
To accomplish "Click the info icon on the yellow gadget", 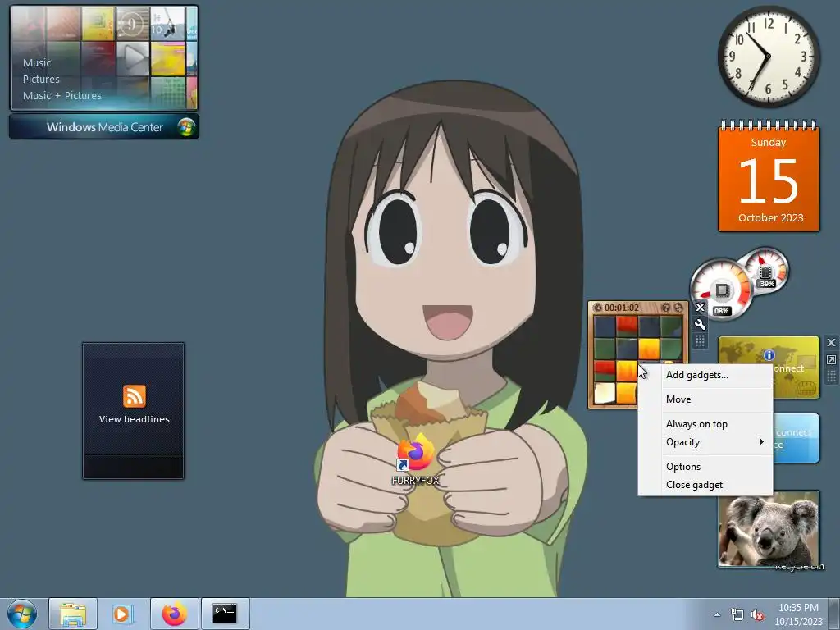I will (x=769, y=355).
